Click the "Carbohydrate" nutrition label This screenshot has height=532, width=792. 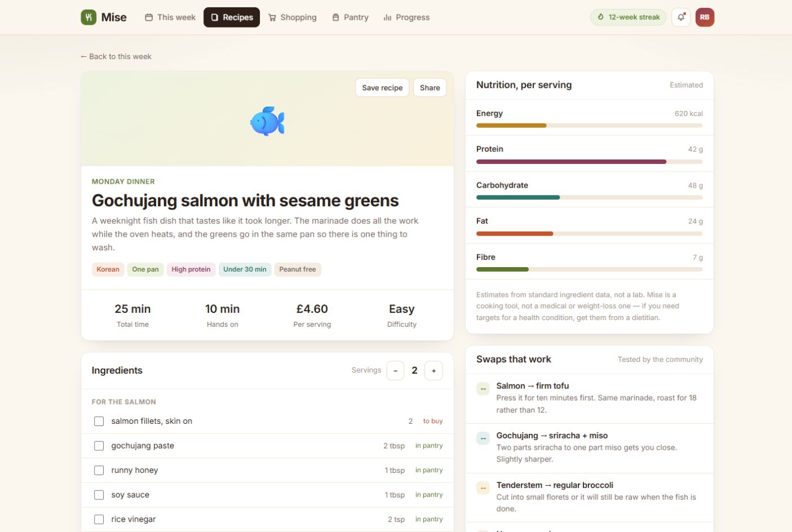click(x=502, y=185)
